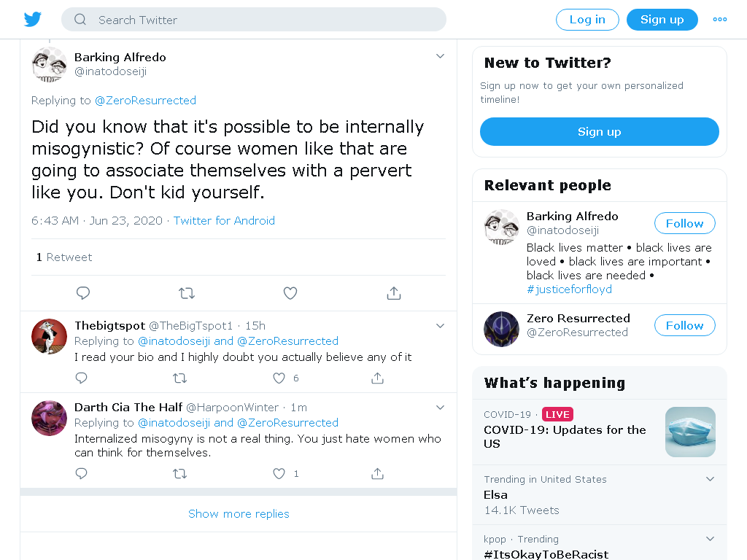Retweet Barking Alfredo's main tweet
The width and height of the screenshot is (747, 560).
pos(187,293)
